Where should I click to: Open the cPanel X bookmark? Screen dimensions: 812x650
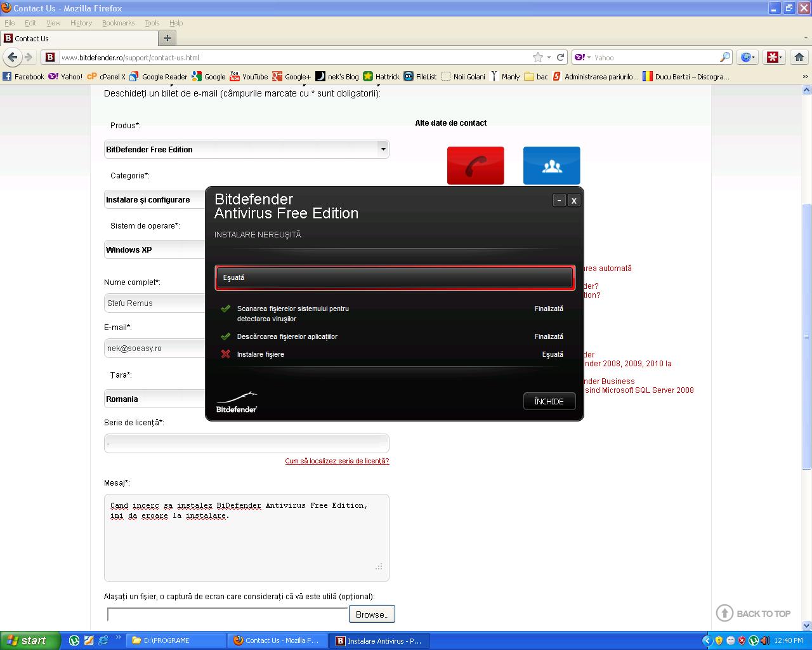[x=106, y=76]
